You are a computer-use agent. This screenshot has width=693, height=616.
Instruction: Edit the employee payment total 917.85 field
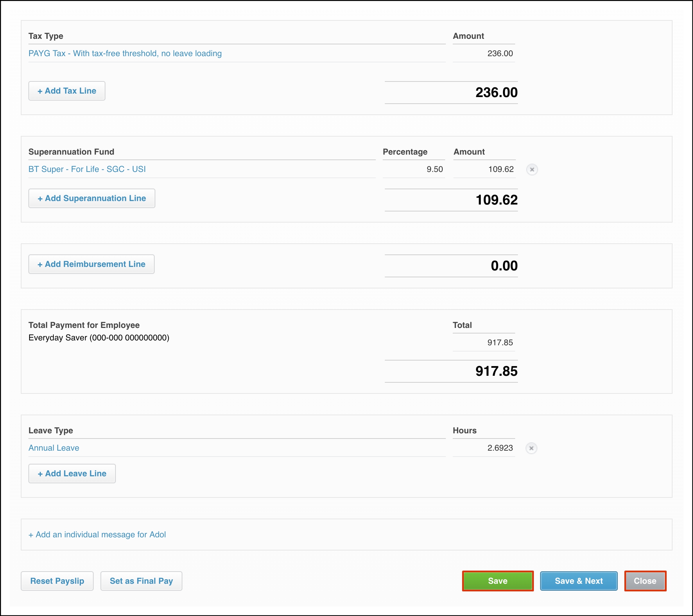click(x=484, y=342)
